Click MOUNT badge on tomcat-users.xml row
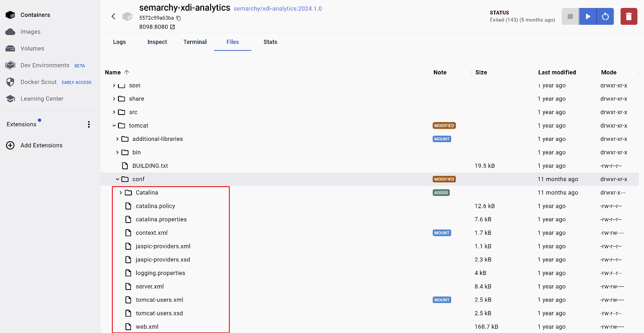Screen dimensions: 644x333 point(442,300)
